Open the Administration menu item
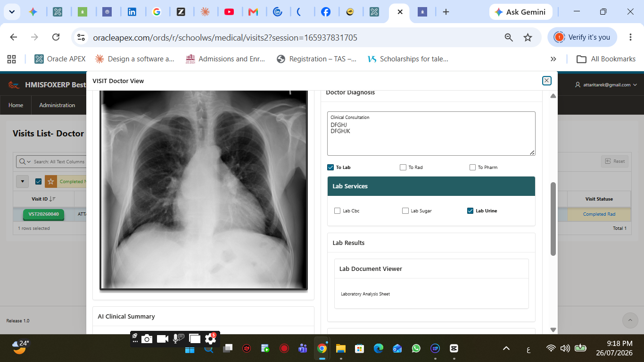 click(57, 105)
